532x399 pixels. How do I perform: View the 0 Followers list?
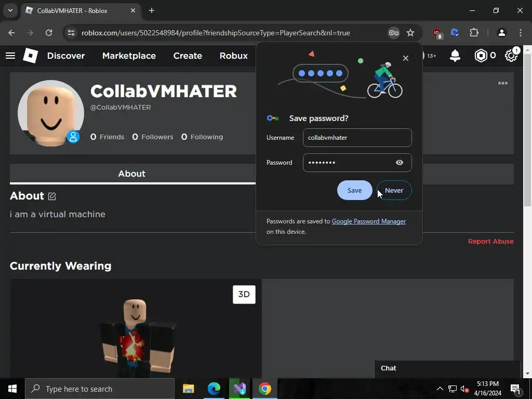(x=153, y=137)
